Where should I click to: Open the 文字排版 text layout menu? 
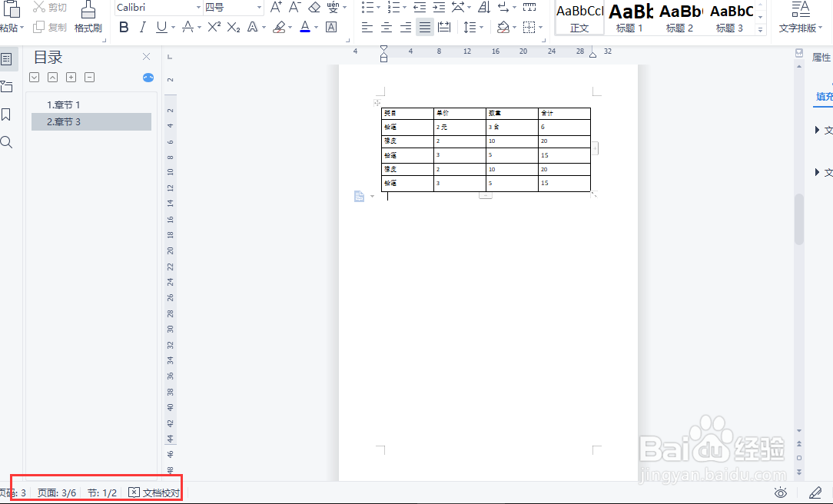tap(800, 18)
